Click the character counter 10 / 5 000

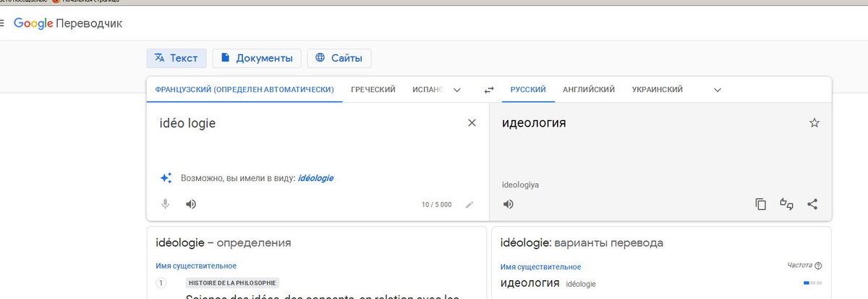[x=436, y=205]
